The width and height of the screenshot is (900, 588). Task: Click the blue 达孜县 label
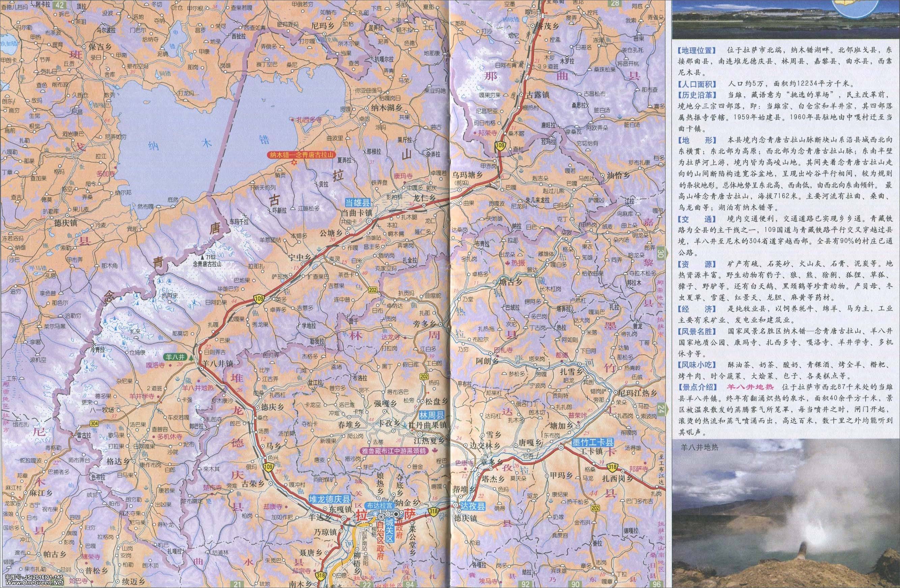[x=473, y=506]
